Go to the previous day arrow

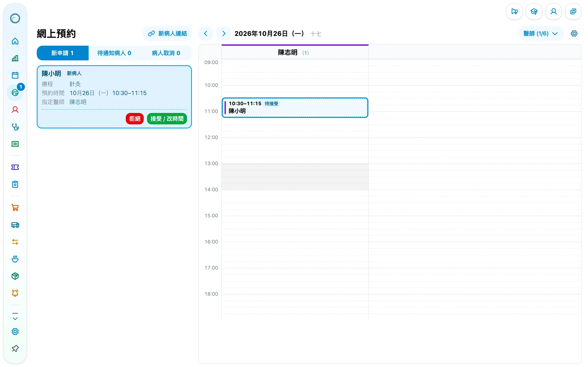click(x=206, y=33)
